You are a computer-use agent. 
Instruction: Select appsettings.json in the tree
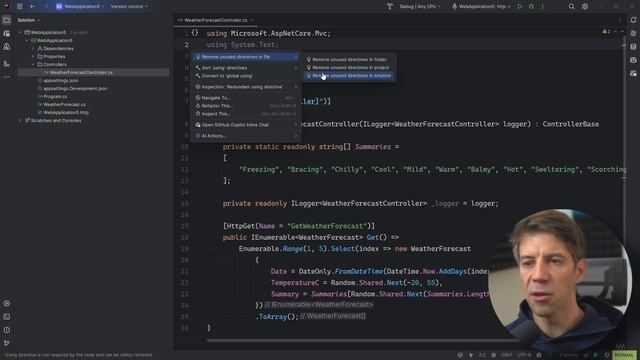[60, 80]
